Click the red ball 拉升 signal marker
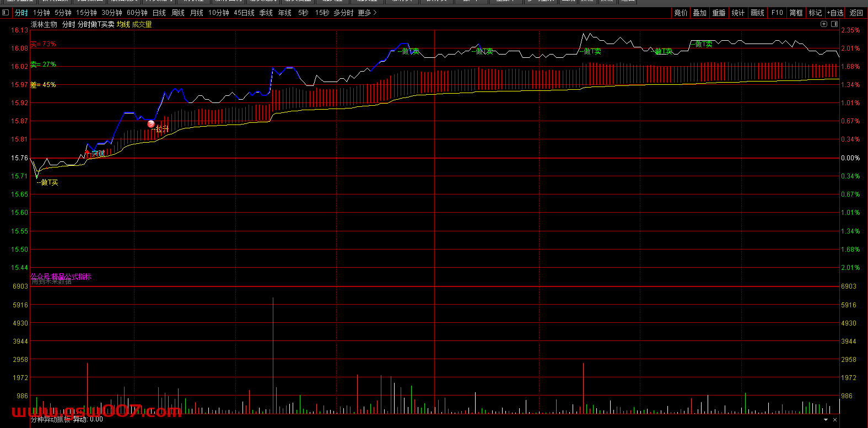This screenshot has width=868, height=428. pos(151,124)
